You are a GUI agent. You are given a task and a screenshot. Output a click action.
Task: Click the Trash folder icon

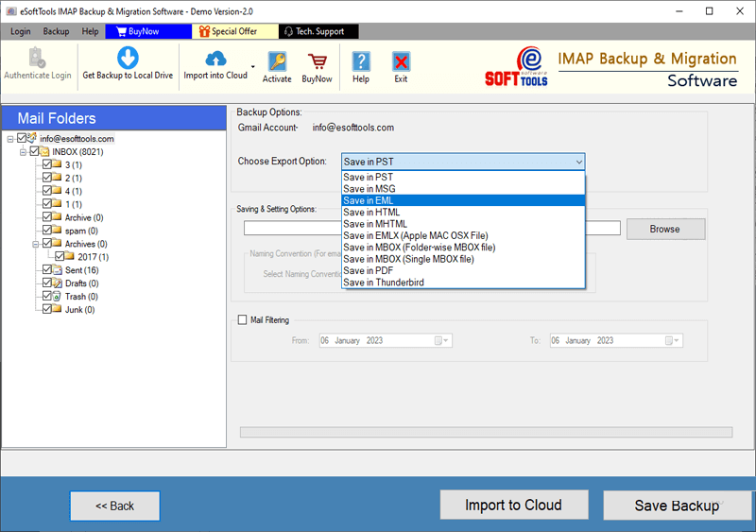pyautogui.click(x=57, y=296)
